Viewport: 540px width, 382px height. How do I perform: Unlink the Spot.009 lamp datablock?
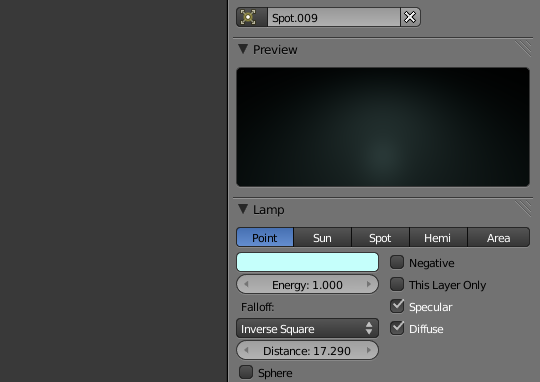[410, 17]
